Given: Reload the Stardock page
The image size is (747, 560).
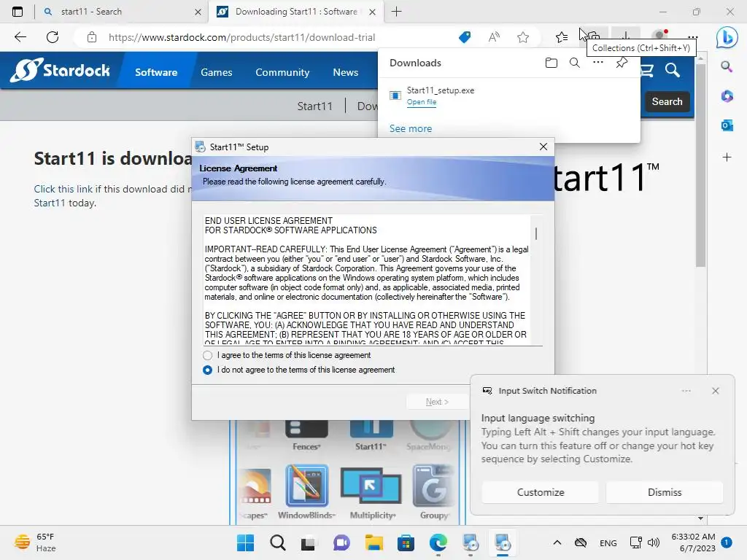Looking at the screenshot, I should point(53,37).
